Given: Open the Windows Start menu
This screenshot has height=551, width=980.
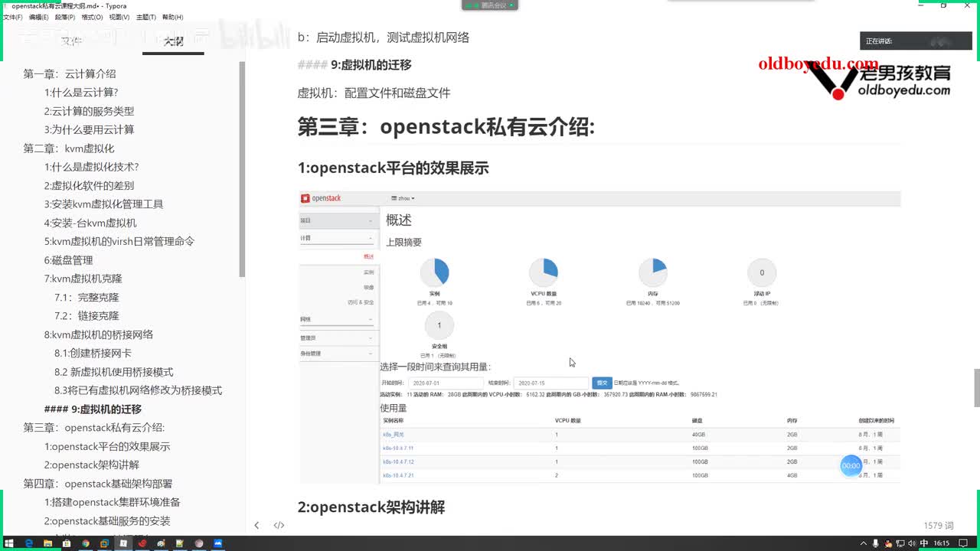Looking at the screenshot, I should [9, 543].
